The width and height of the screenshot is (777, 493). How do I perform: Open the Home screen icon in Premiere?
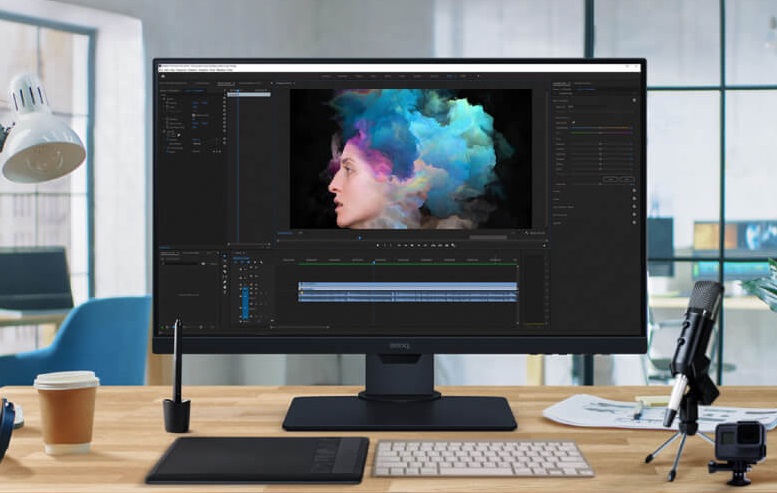point(163,76)
